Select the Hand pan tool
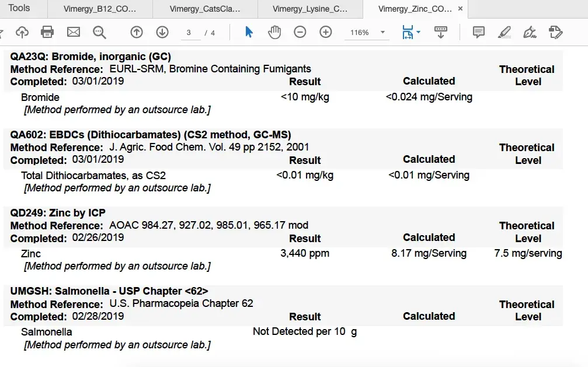This screenshot has width=588, height=367. (x=274, y=33)
